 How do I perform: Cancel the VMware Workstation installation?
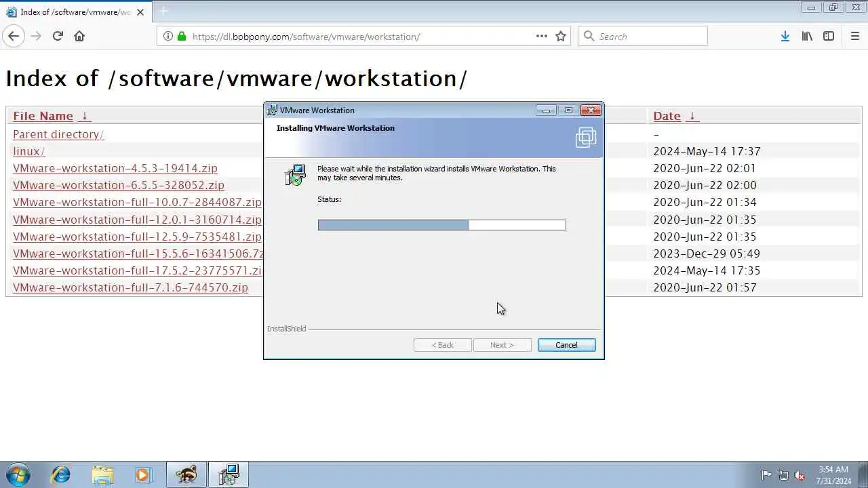click(566, 345)
